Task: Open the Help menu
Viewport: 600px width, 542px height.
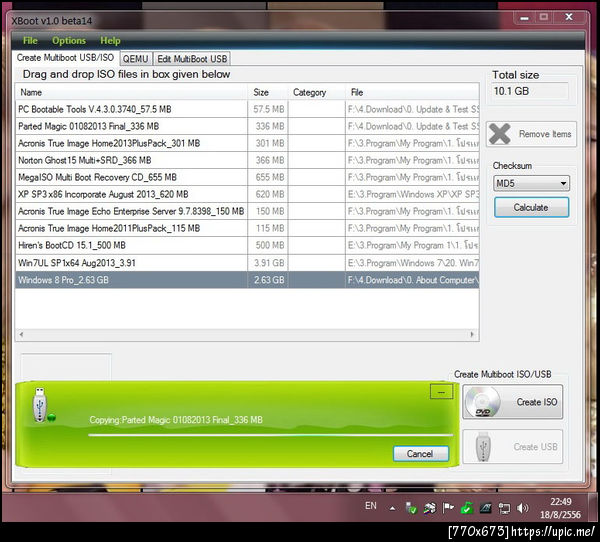Action: click(x=110, y=41)
